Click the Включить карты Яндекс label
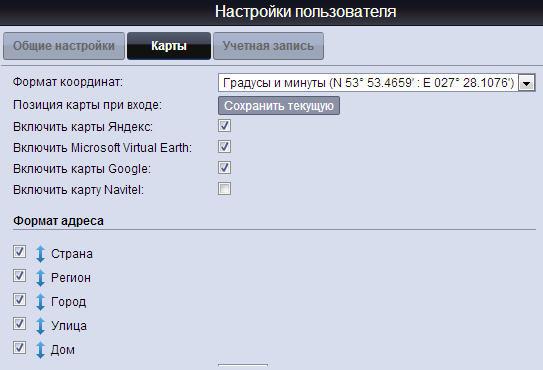The height and width of the screenshot is (370, 543). pyautogui.click(x=83, y=127)
